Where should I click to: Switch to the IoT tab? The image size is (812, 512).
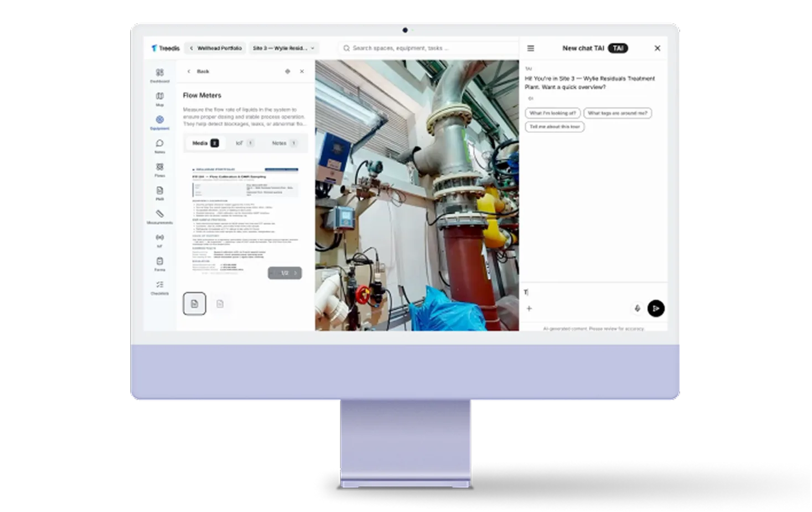[244, 143]
